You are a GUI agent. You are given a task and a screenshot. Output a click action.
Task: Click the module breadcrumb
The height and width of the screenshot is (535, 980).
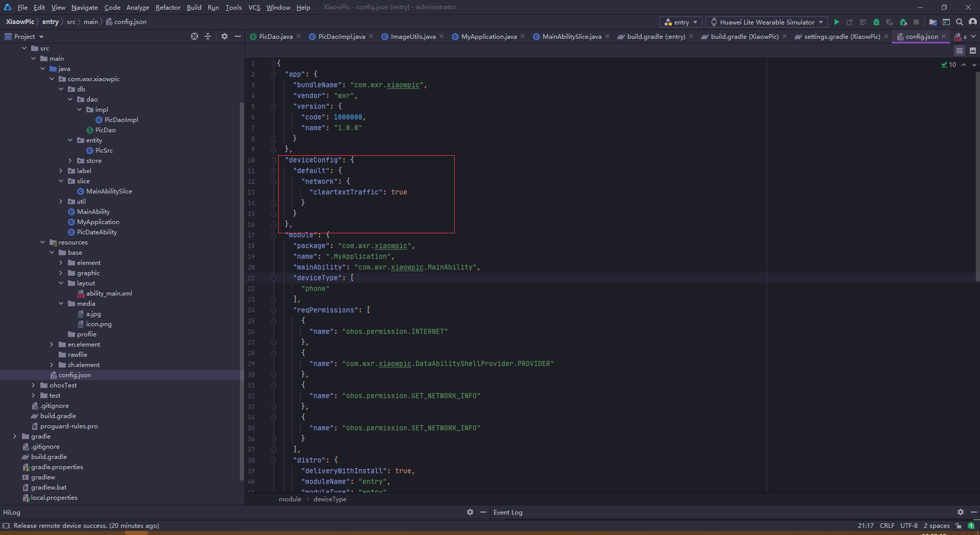(x=290, y=499)
